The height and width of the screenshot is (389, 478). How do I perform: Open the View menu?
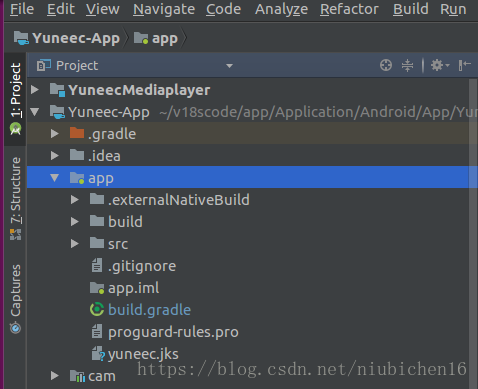tap(103, 9)
